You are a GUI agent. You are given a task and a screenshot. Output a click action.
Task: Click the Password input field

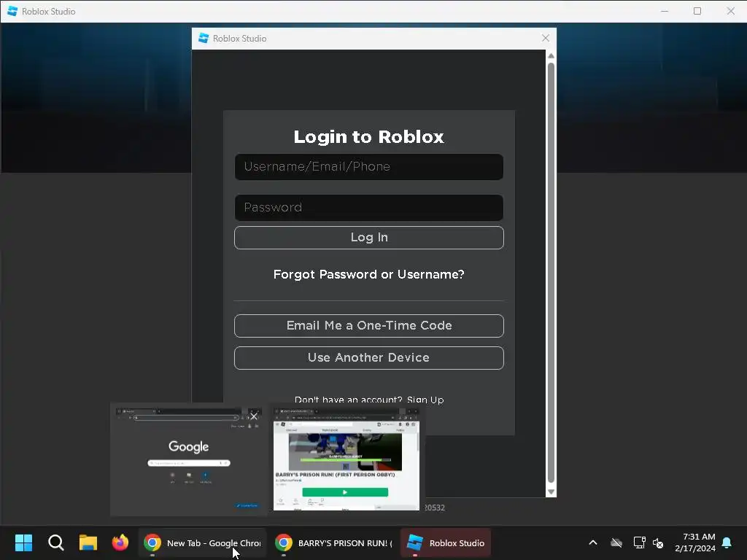pos(368,208)
